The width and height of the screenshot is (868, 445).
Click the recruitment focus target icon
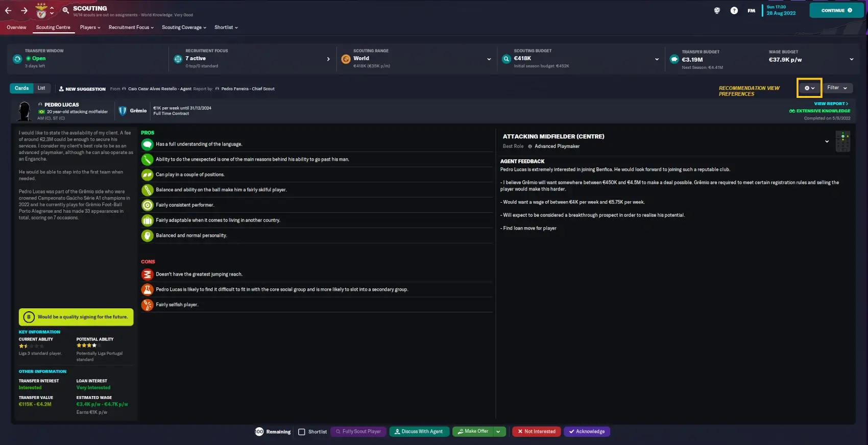coord(178,59)
